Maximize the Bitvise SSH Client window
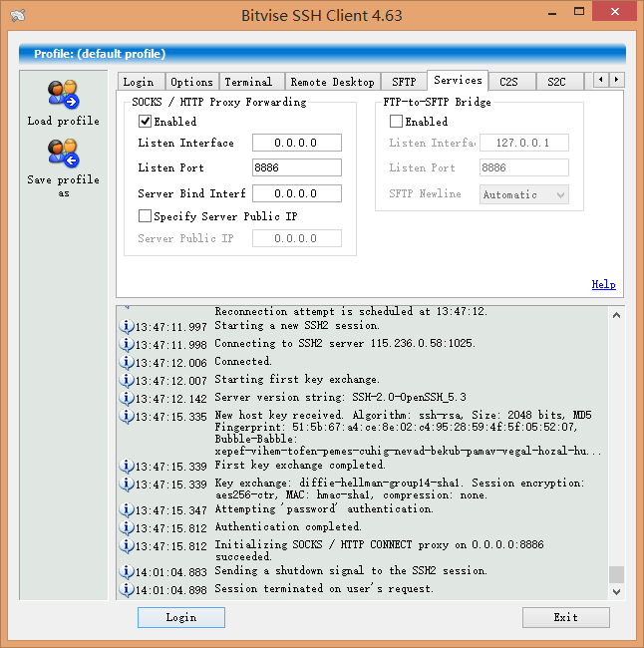 click(579, 12)
